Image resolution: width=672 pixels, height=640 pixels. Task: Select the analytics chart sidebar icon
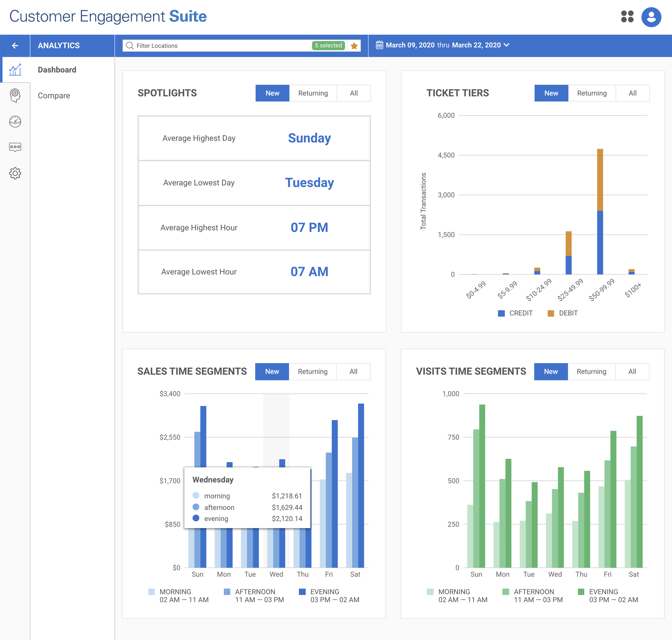point(15,70)
